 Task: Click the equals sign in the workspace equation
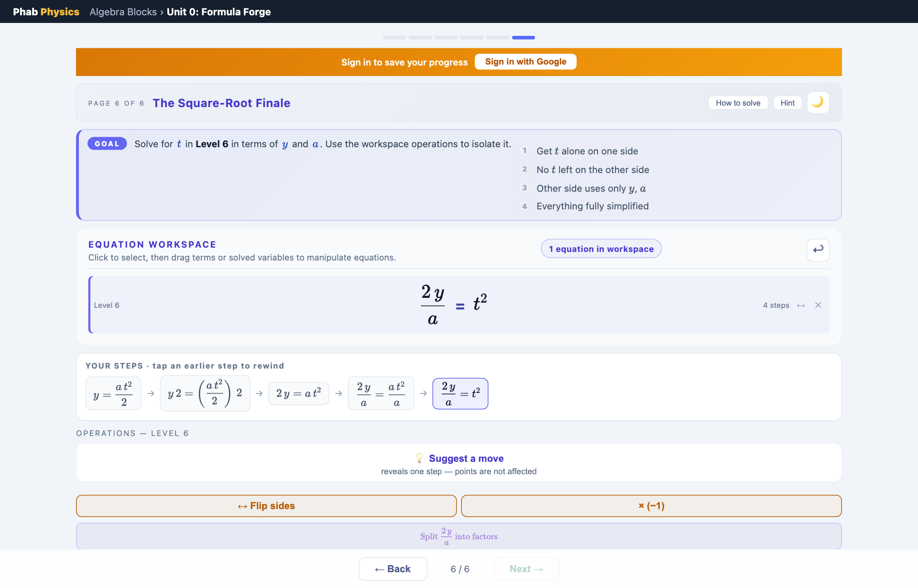(x=460, y=306)
